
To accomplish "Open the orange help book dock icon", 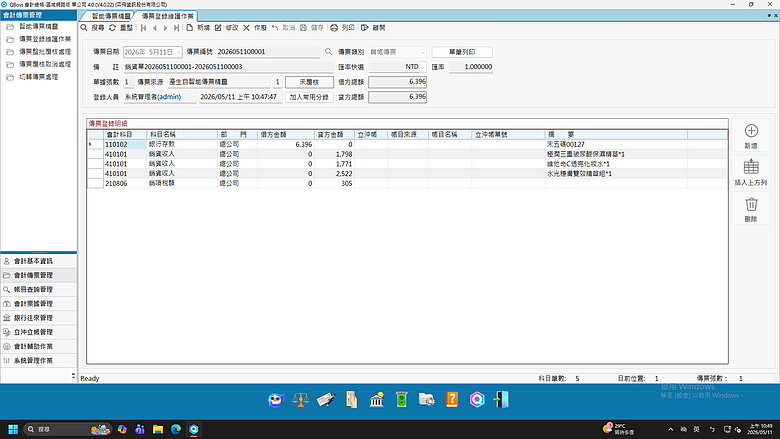I will point(452,400).
